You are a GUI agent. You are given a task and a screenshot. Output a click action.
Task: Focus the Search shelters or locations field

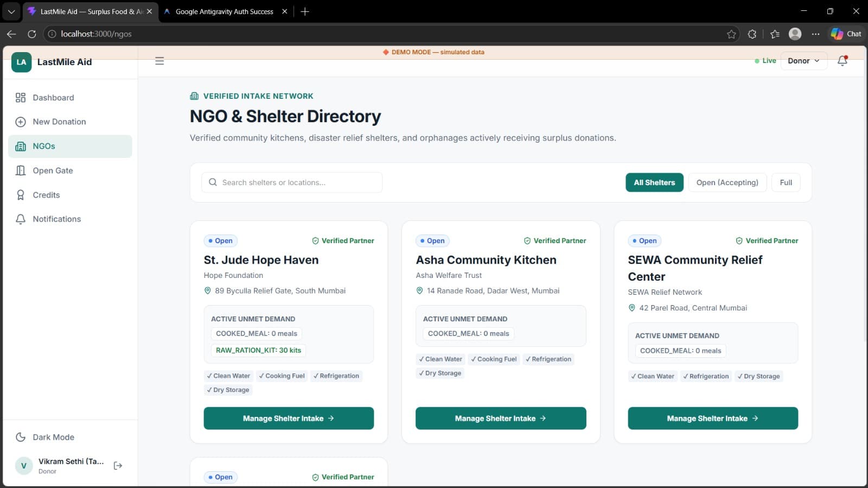click(x=292, y=182)
